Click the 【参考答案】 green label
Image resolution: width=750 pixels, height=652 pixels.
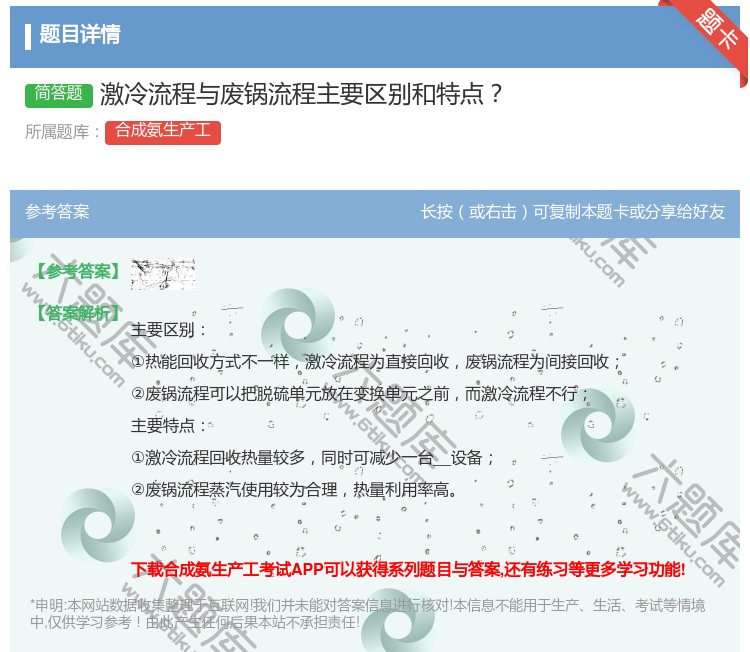click(x=78, y=271)
